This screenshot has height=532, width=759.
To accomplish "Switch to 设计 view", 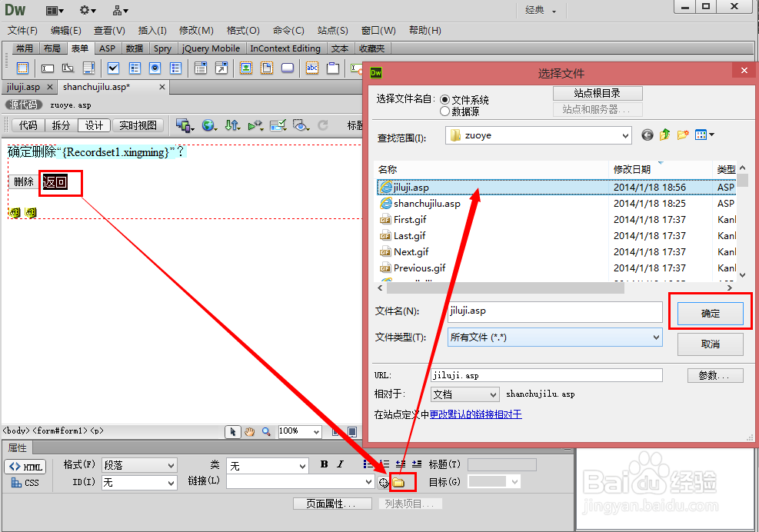I will 94,125.
